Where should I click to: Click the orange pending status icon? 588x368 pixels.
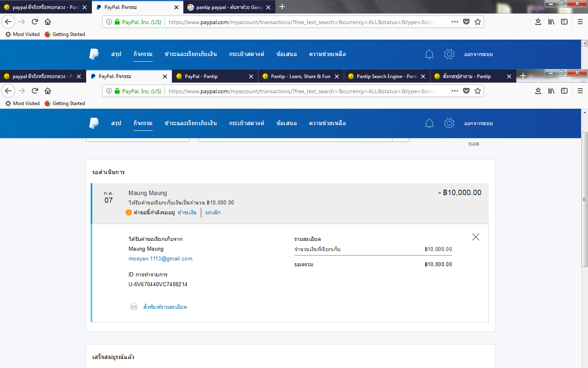(129, 212)
